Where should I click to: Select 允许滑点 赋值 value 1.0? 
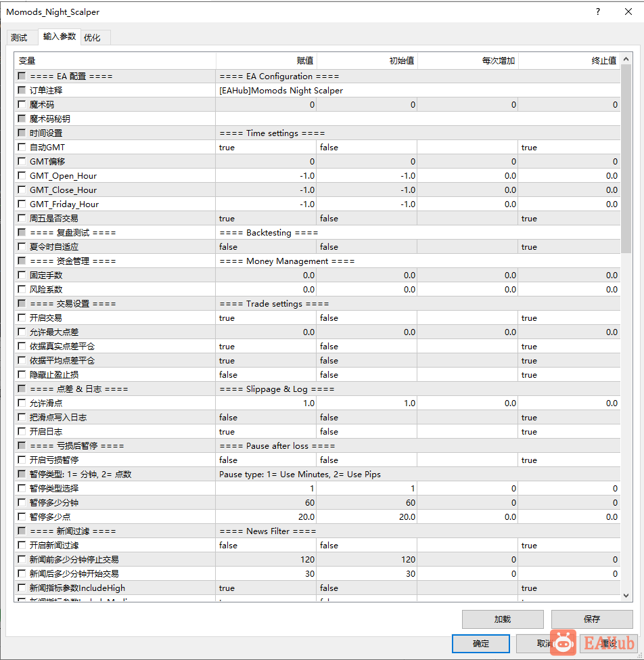266,403
